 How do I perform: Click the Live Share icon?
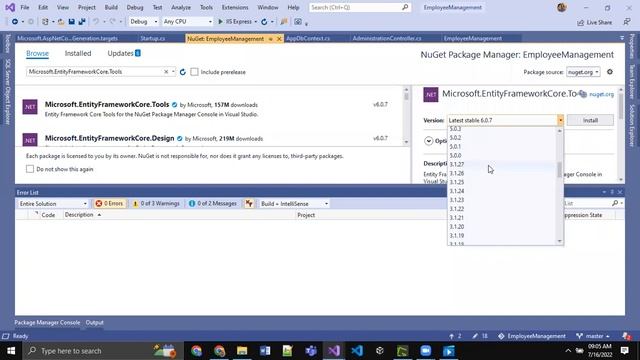(581, 22)
